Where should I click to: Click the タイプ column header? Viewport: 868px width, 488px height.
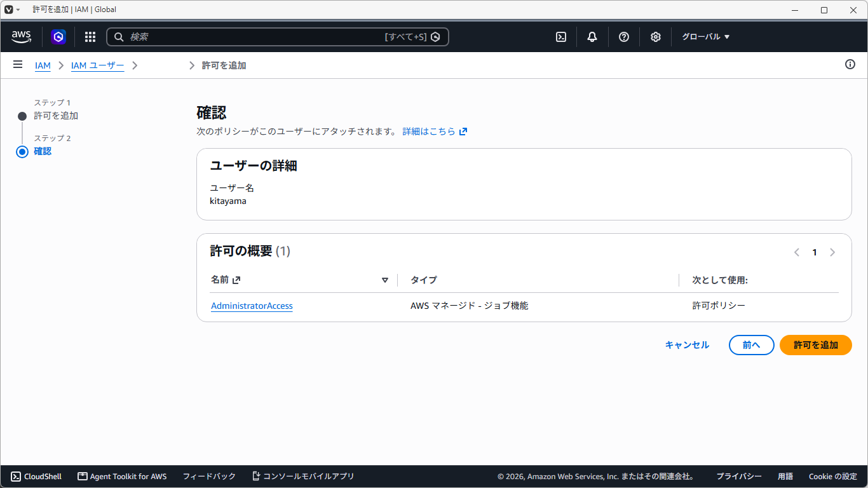tap(424, 280)
